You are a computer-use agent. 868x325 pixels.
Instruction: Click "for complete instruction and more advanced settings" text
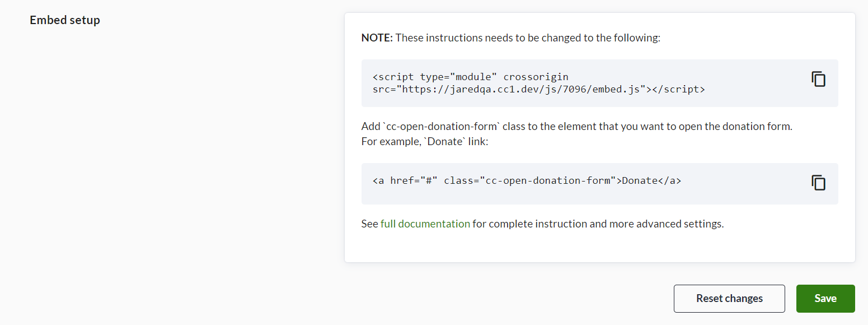point(598,224)
